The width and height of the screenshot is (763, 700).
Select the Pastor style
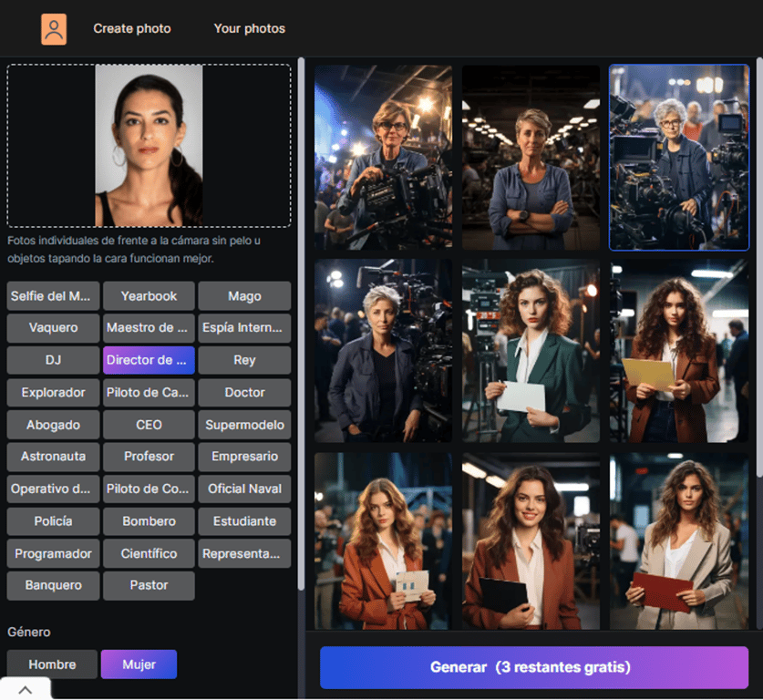149,585
